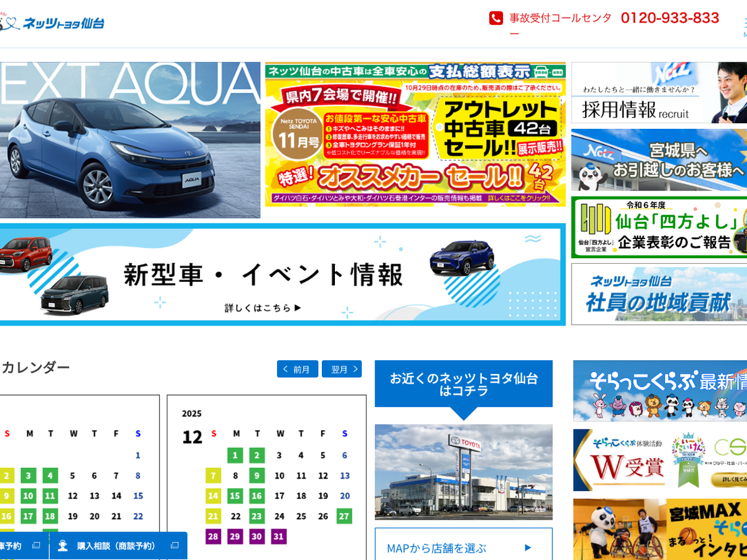Click the blue AQUA car hero image
The width and height of the screenshot is (747, 560).
(125, 140)
